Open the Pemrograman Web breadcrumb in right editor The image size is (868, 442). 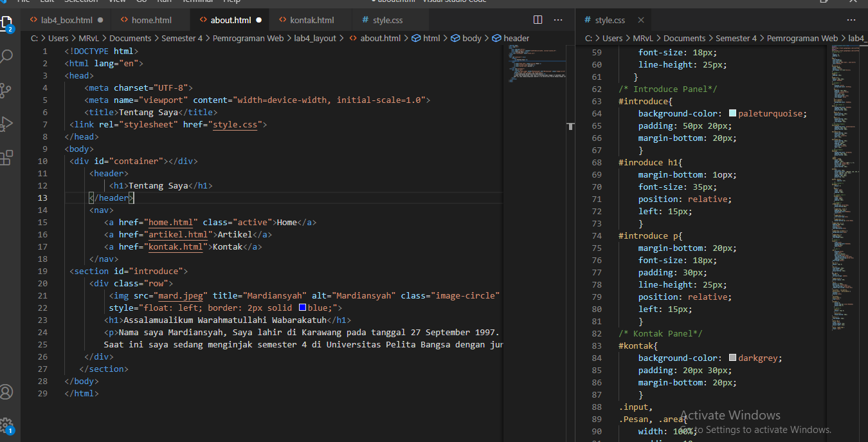tap(802, 38)
